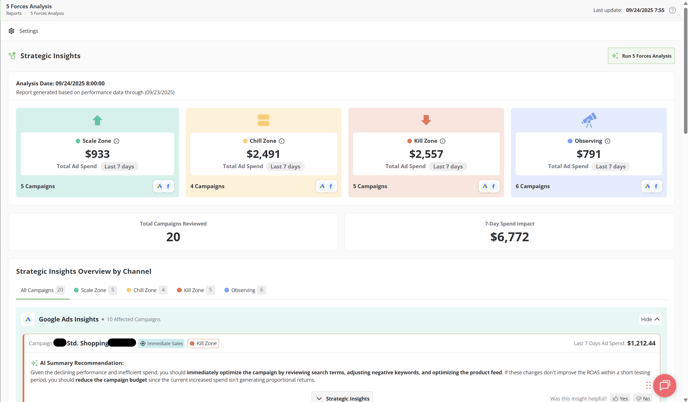Open the Observing tab
Image resolution: width=688 pixels, height=402 pixels.
244,290
